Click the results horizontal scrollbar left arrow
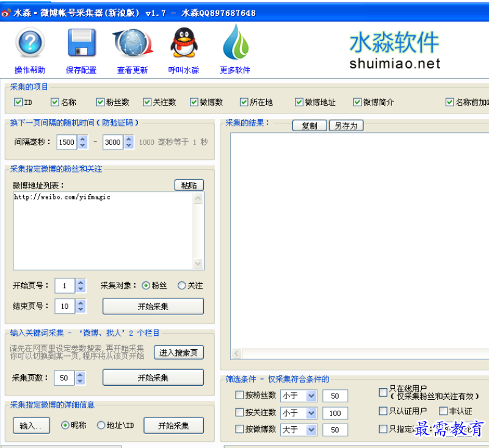The width and height of the screenshot is (489, 448). (236, 353)
